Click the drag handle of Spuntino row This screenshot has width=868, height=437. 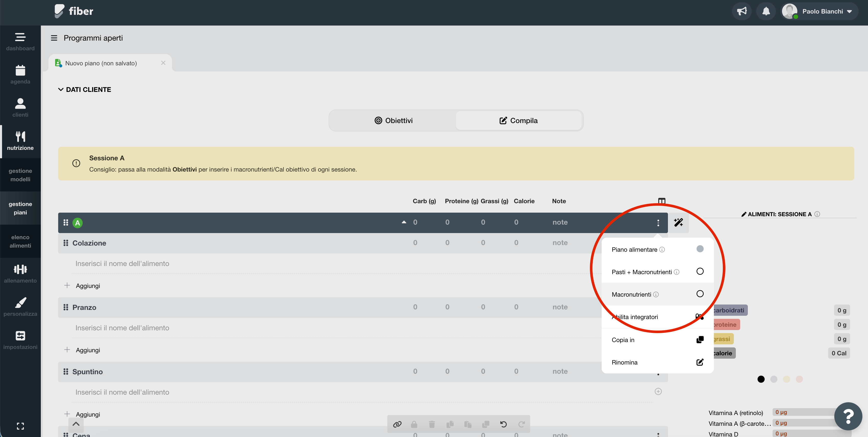(x=66, y=372)
